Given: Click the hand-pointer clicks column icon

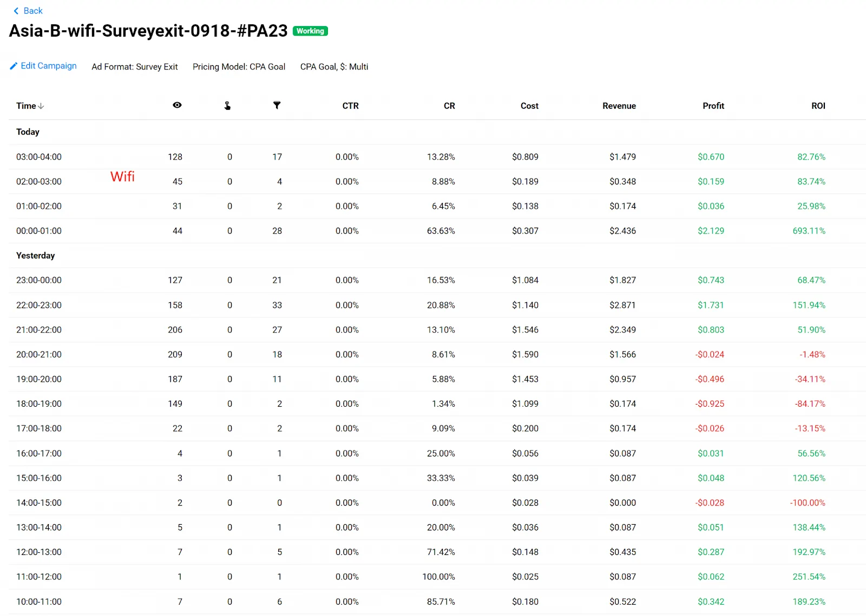Looking at the screenshot, I should (x=227, y=105).
